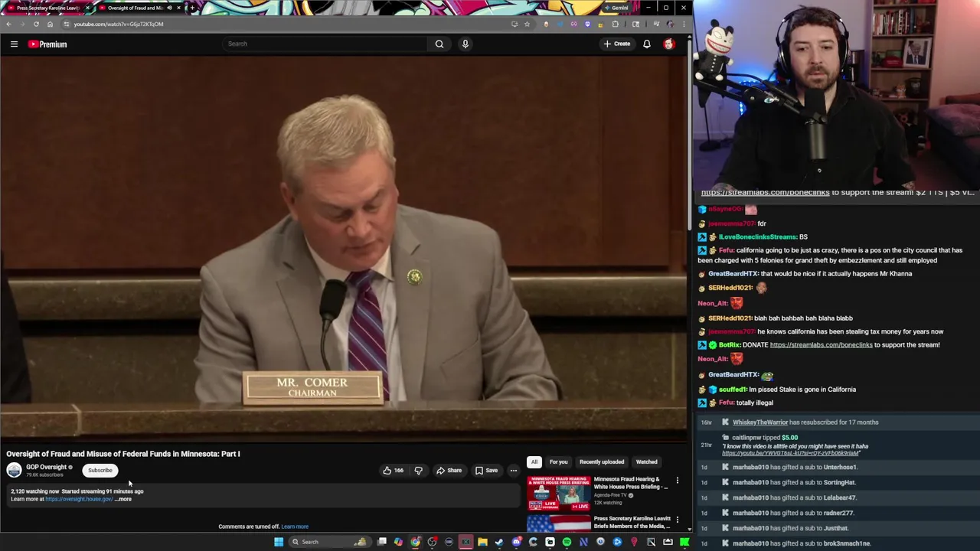Open options for Press Secretary Karoline Leavitt video
The image size is (980, 551).
(x=677, y=520)
